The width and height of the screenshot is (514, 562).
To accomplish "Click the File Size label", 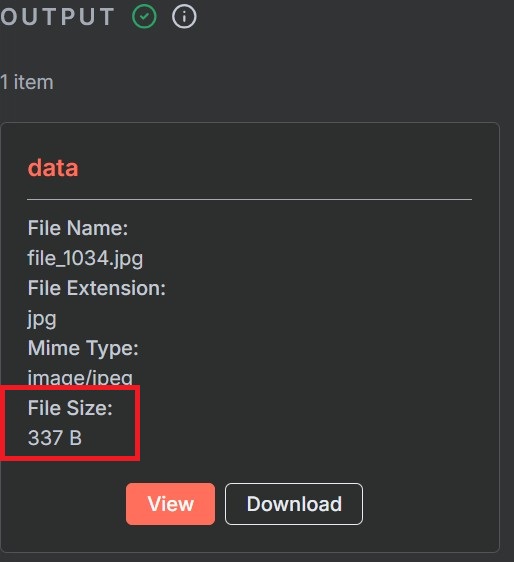I will (70, 408).
